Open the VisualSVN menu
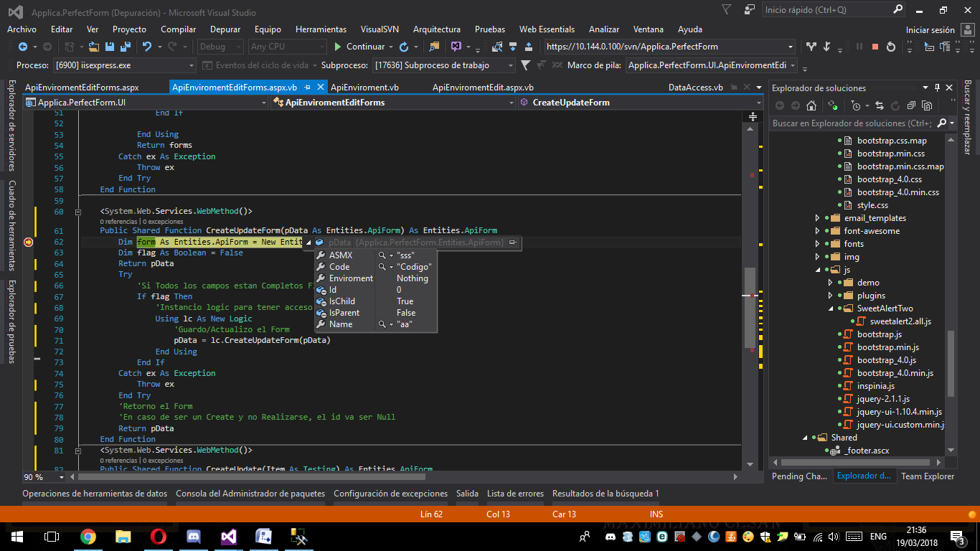 click(380, 29)
